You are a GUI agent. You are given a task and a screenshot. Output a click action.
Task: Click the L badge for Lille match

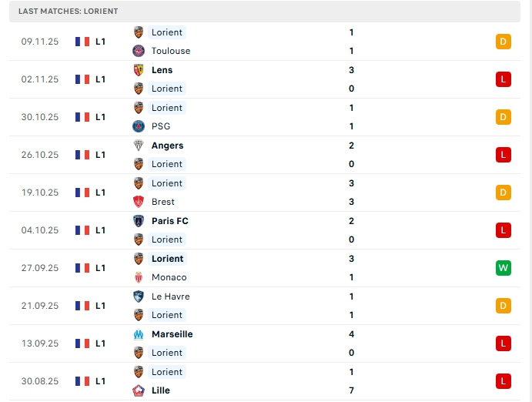[x=504, y=381]
